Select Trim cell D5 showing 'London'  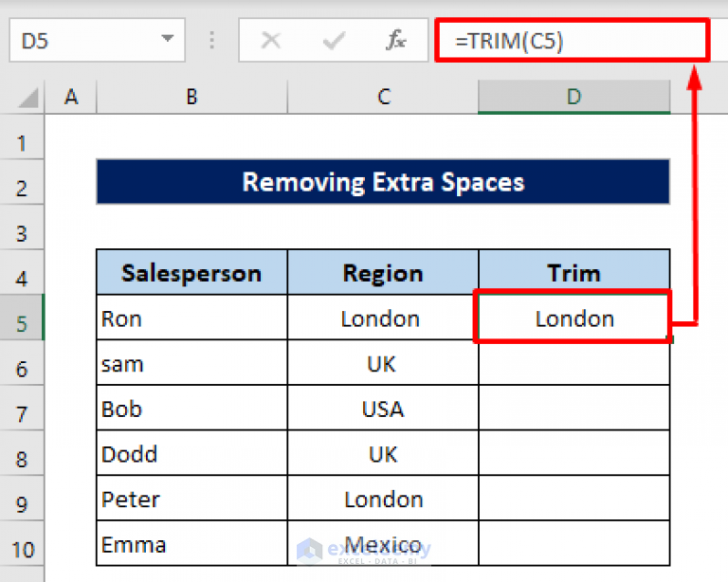click(x=573, y=318)
